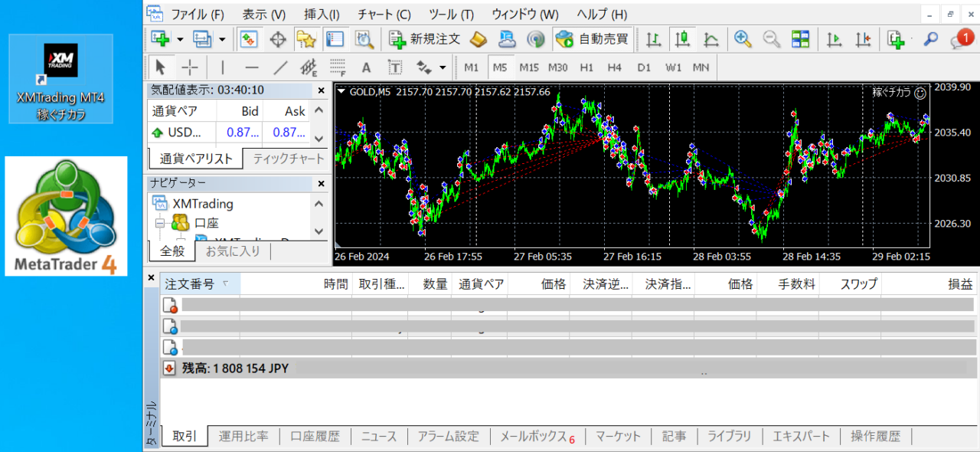This screenshot has height=452, width=980.
Task: Open the new chart dropdown arrow
Action: 180,39
